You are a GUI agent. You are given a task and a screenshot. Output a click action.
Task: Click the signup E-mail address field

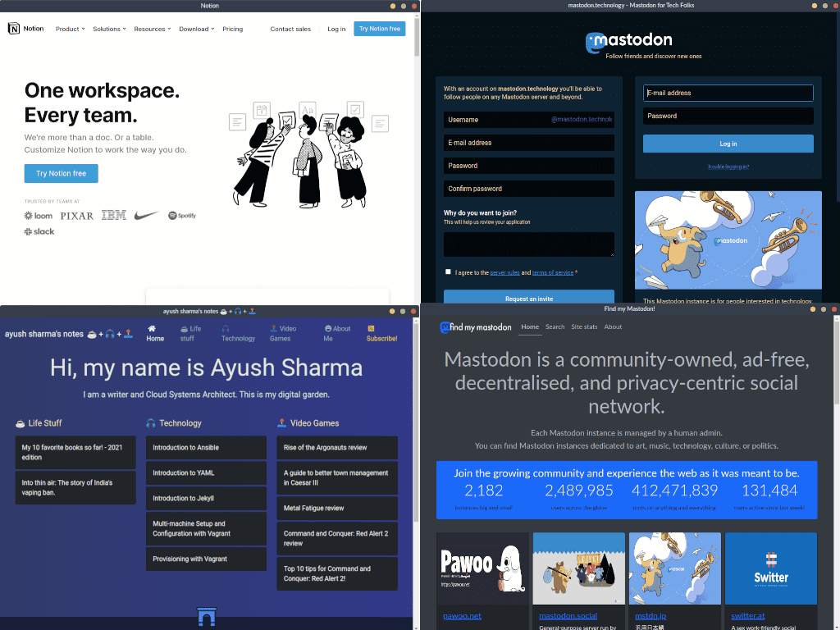(529, 143)
